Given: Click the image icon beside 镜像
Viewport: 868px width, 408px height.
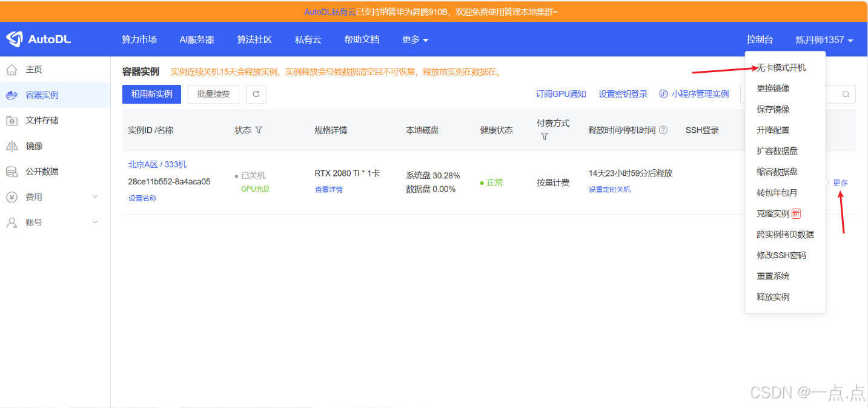Looking at the screenshot, I should tap(12, 146).
